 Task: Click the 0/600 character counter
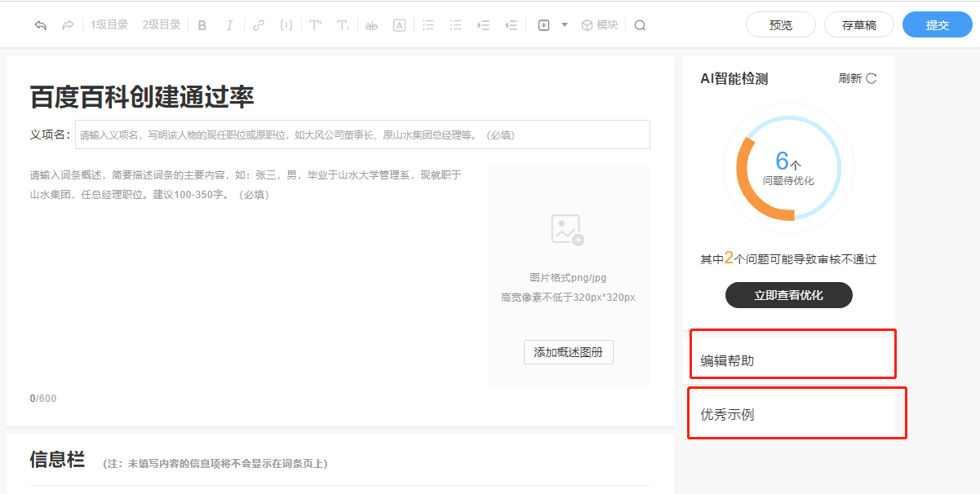(x=43, y=399)
